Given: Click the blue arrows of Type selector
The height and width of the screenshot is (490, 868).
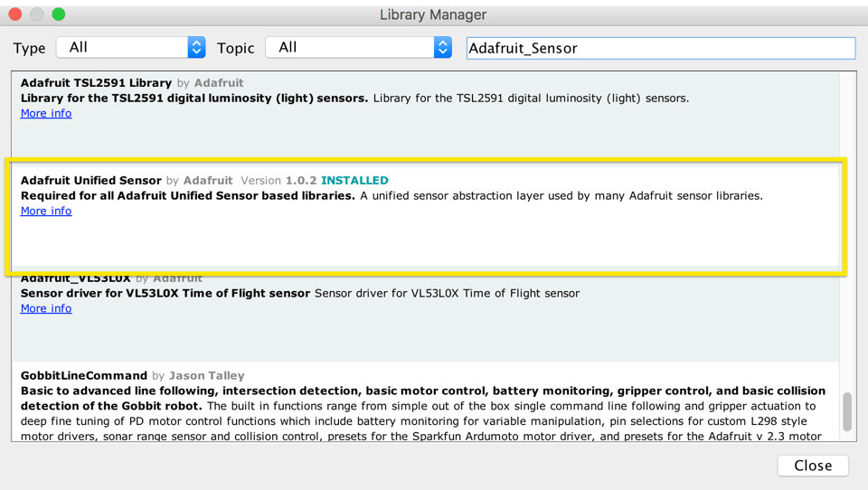Looking at the screenshot, I should [196, 48].
